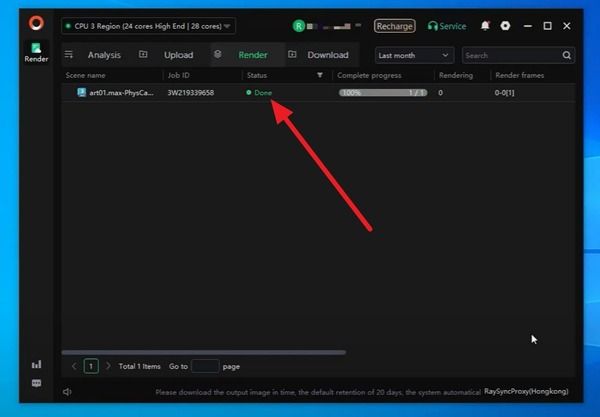Screen dimensions: 600x417
Task: Click job ID 3W219339658
Action: pos(191,93)
